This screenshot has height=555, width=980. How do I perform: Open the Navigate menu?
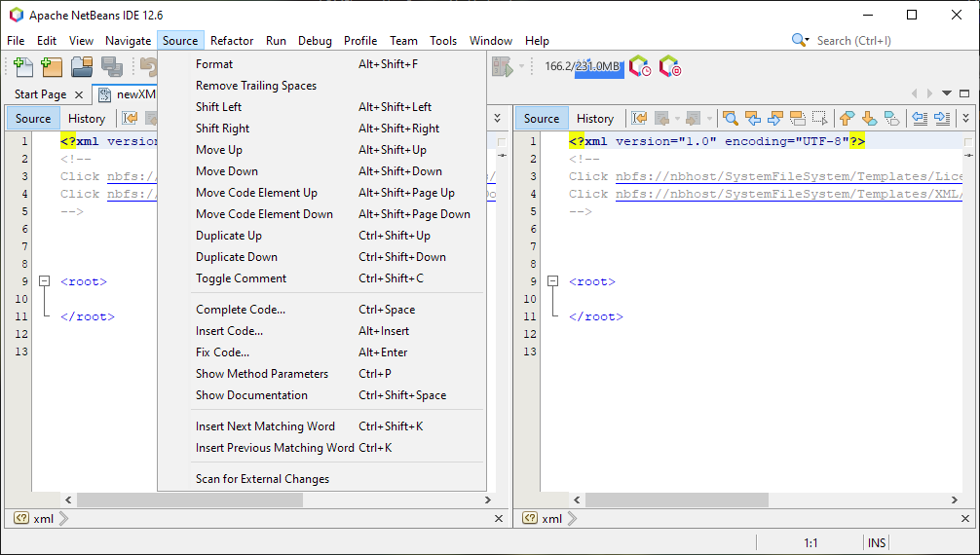coord(129,41)
